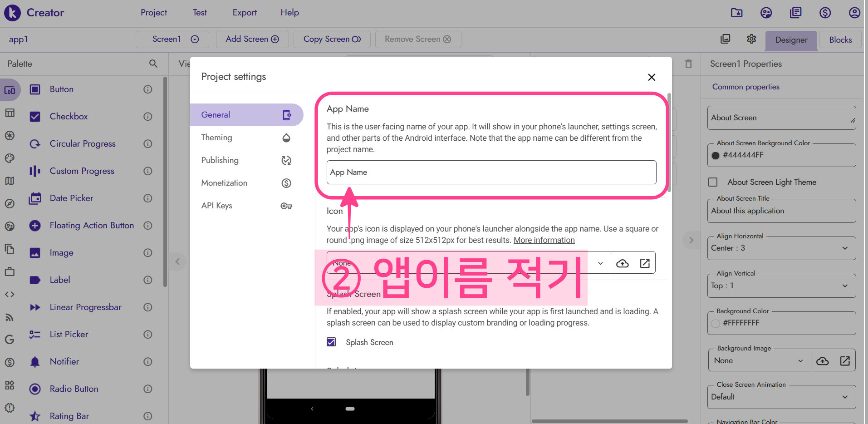This screenshot has height=424, width=868.
Task: Open the community face icon in header
Action: [x=766, y=13]
